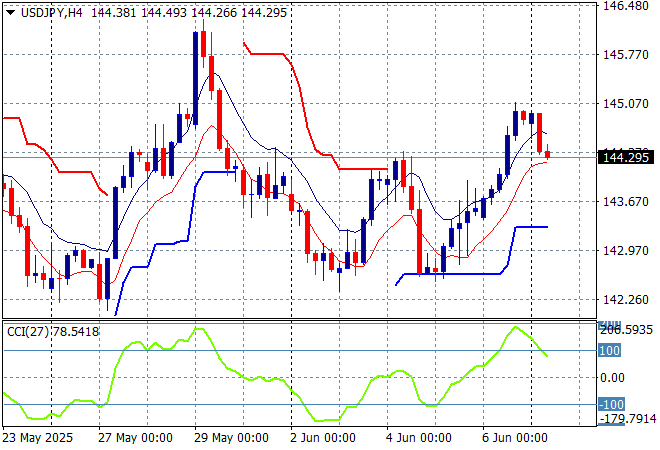The height and width of the screenshot is (450, 660).
Task: Click the 146.480 price axis label
Action: point(624,6)
